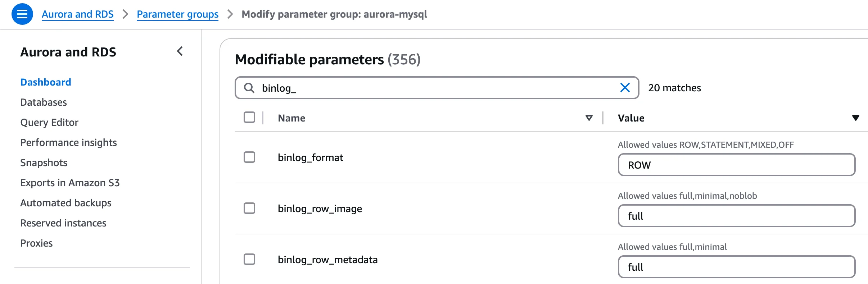Select the binlog_format checkbox
868x284 pixels.
[x=249, y=157]
